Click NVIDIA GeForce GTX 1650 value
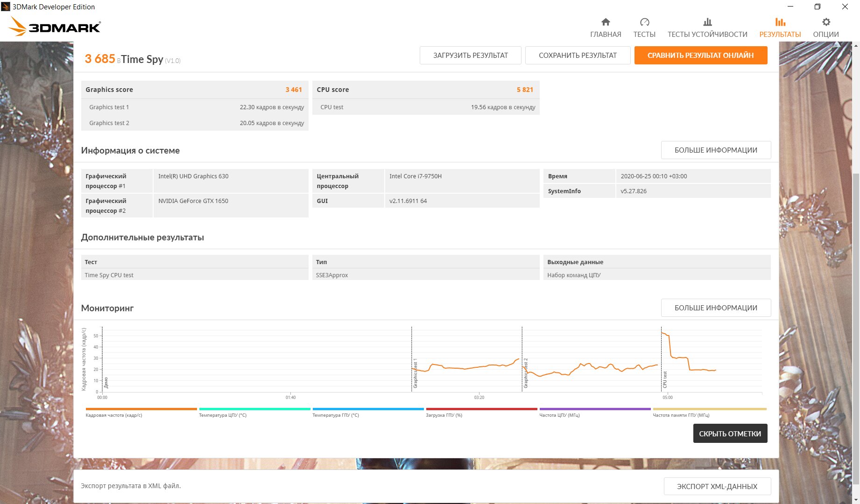The width and height of the screenshot is (860, 504). tap(193, 201)
